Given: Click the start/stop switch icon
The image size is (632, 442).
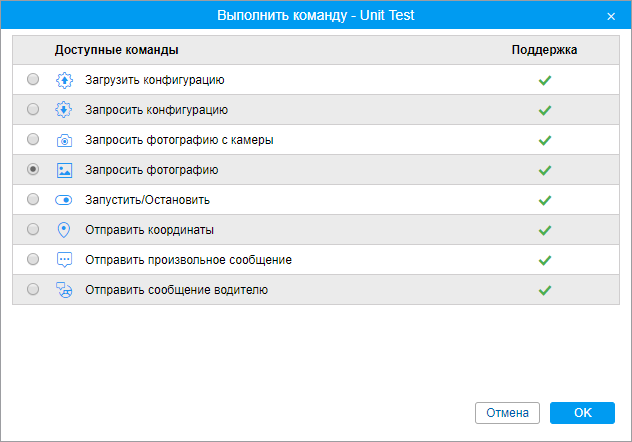Looking at the screenshot, I should tap(64, 200).
